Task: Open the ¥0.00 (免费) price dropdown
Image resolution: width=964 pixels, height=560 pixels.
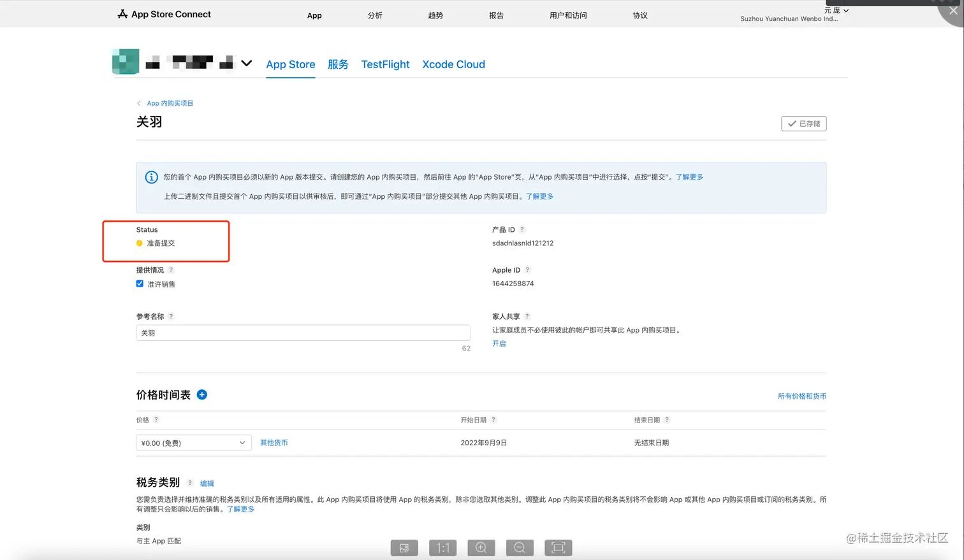Action: point(193,443)
